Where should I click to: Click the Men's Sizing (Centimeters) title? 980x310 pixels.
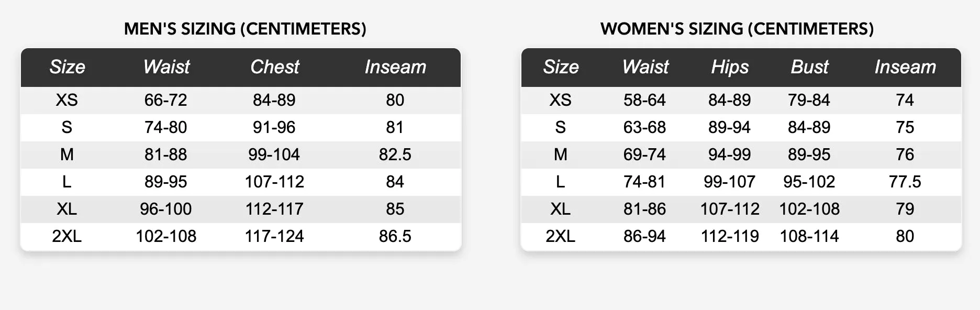[x=245, y=29]
